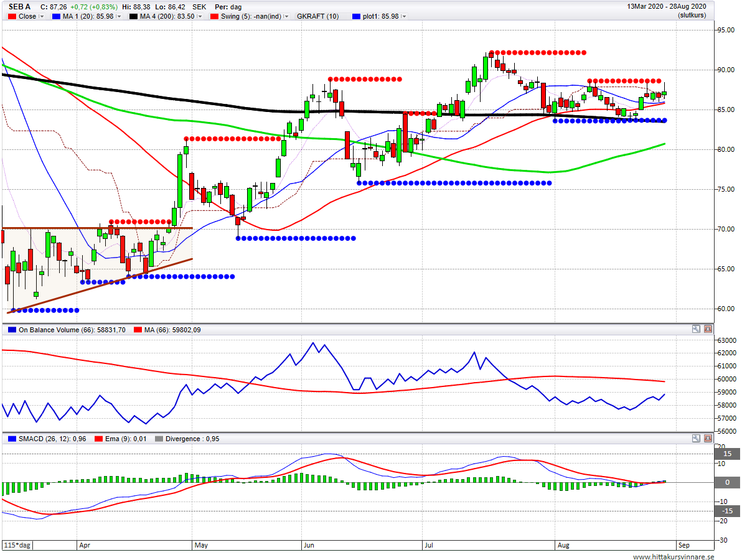Click the blue plot1 color swatch
The height and width of the screenshot is (560, 742).
[356, 16]
